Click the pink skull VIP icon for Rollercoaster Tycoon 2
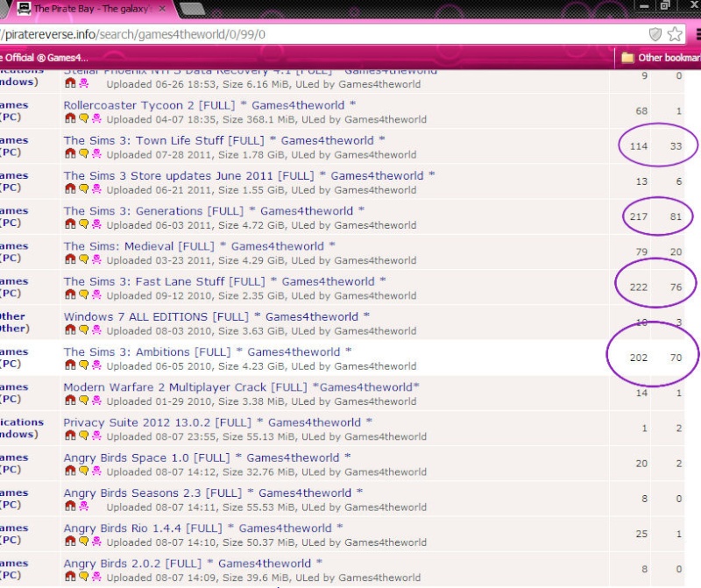Screen dimensions: 701x588 pos(96,118)
